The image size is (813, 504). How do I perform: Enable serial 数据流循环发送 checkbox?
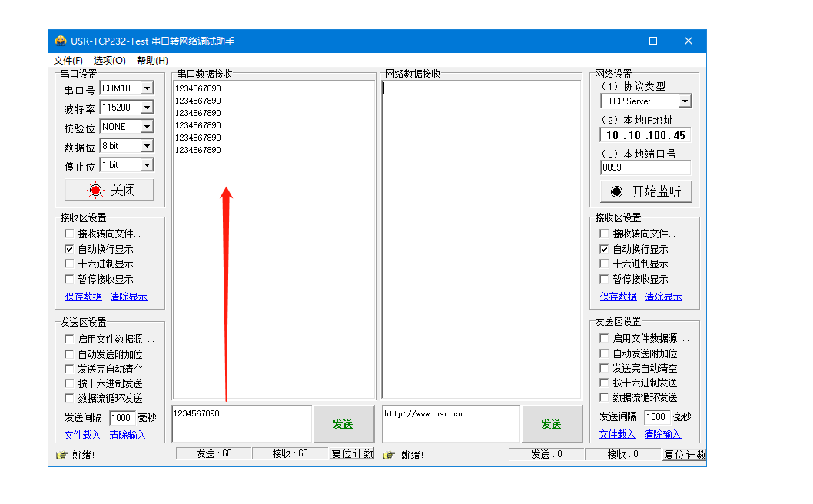click(x=69, y=398)
